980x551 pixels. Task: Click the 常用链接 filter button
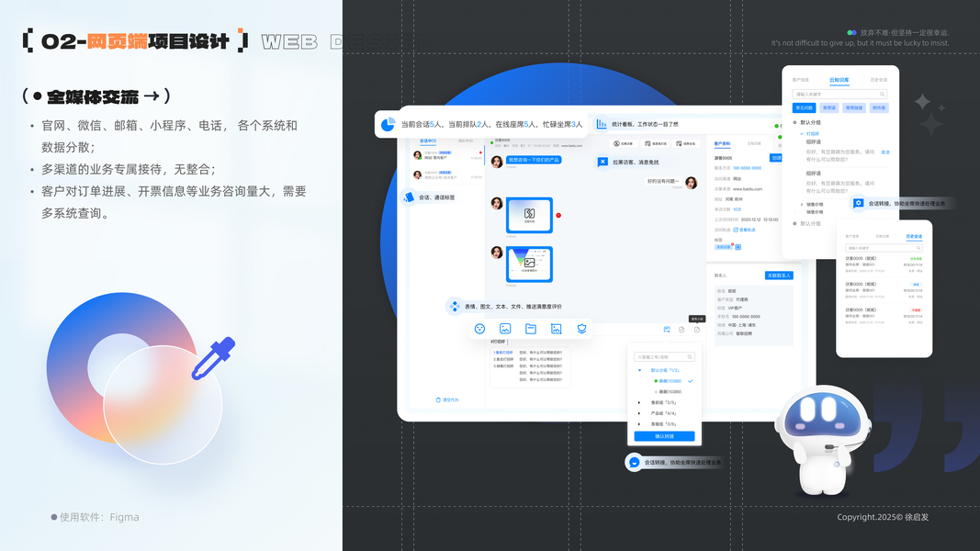[x=854, y=108]
